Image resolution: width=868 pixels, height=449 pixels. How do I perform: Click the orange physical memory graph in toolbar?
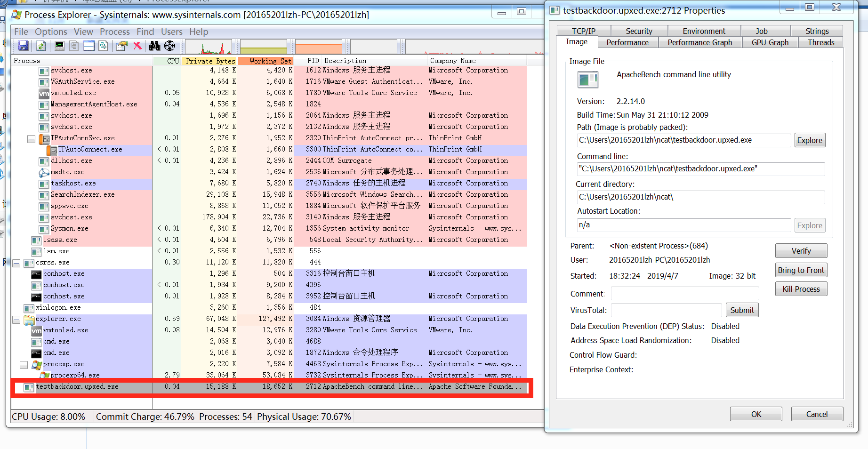tap(318, 47)
